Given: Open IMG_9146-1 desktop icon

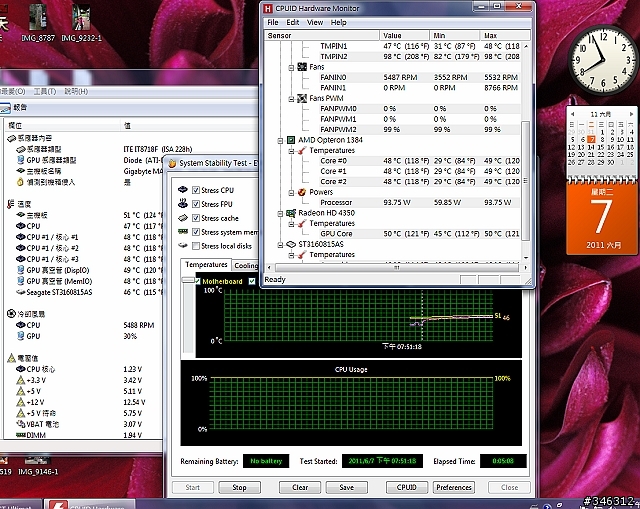Looking at the screenshot, I should pyautogui.click(x=38, y=467).
